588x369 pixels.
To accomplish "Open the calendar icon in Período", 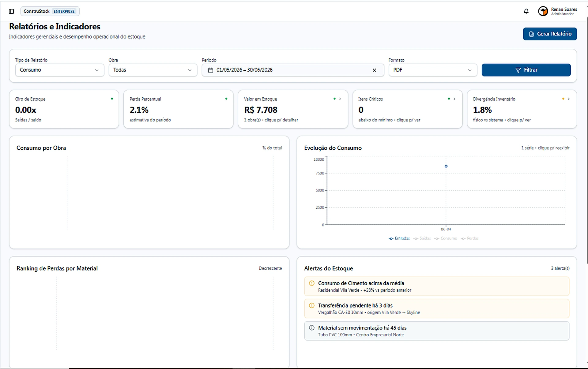I will (211, 70).
